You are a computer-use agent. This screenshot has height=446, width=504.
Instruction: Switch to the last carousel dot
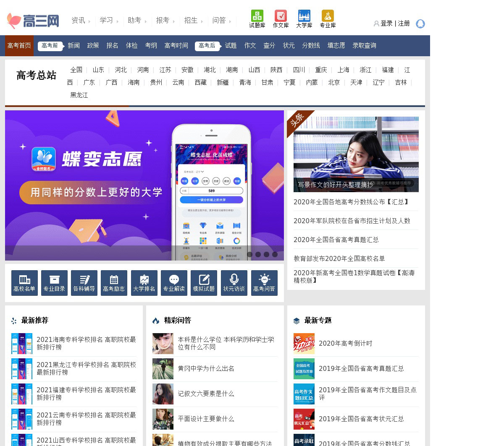coord(275,254)
